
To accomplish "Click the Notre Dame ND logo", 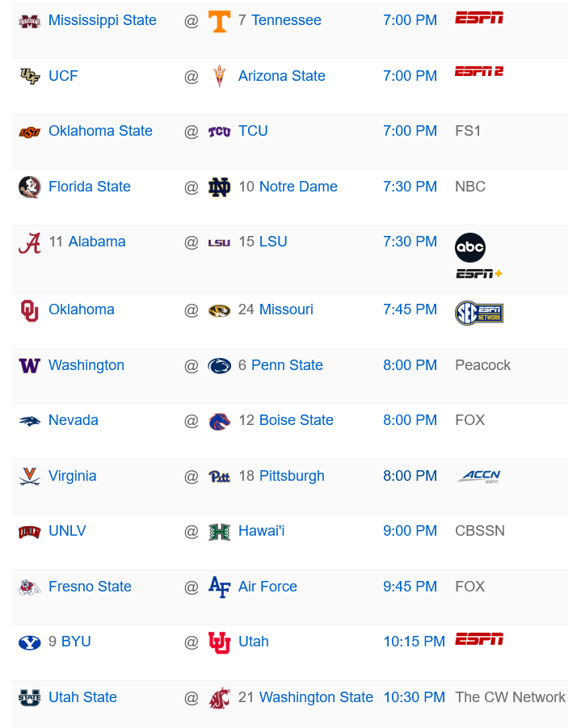I will [x=219, y=187].
